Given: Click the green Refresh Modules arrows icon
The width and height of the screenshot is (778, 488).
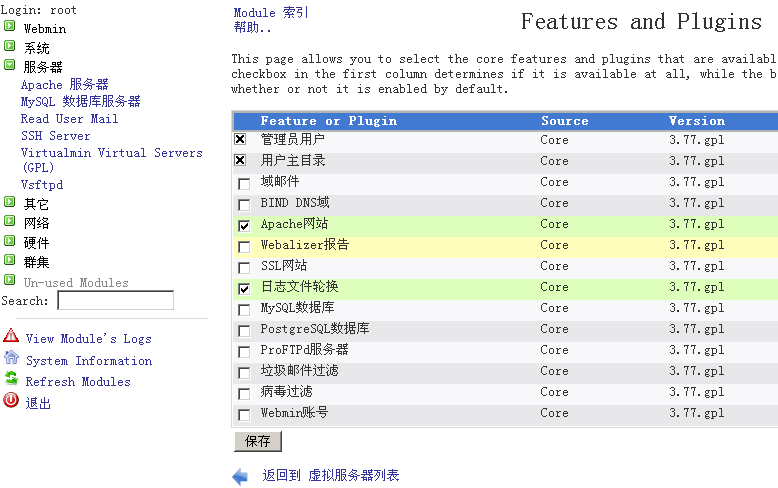Looking at the screenshot, I should coord(11,378).
